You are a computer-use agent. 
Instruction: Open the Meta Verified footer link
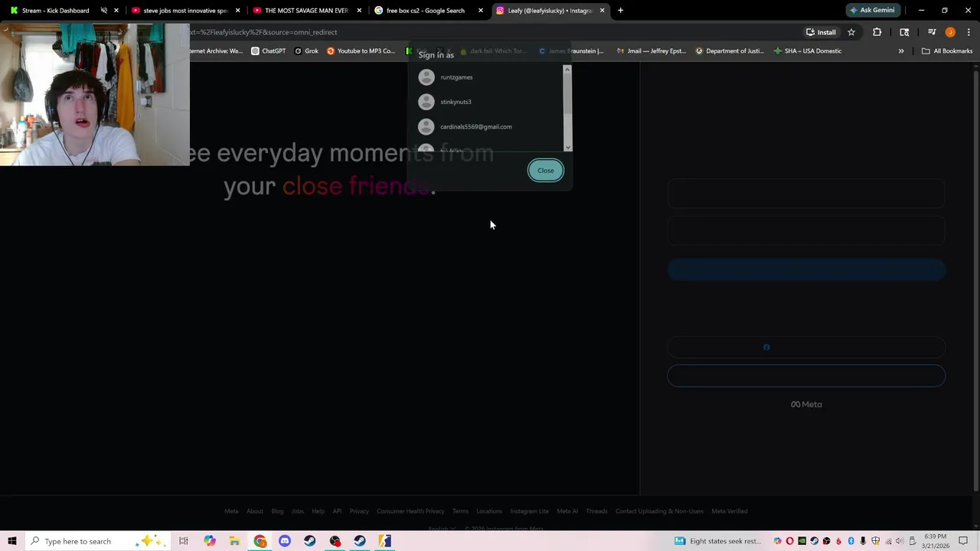pyautogui.click(x=730, y=511)
